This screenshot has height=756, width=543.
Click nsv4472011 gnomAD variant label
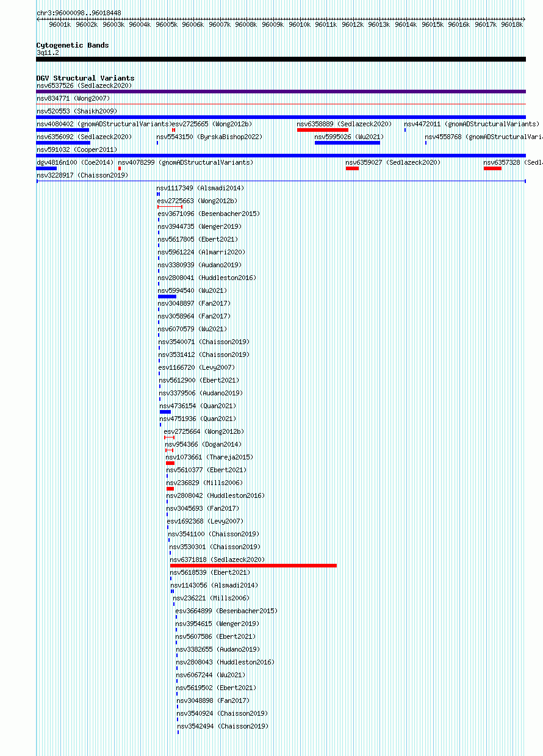[x=471, y=124]
